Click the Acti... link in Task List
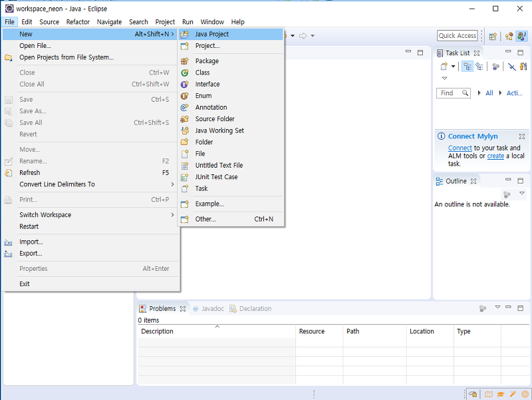 (x=514, y=93)
